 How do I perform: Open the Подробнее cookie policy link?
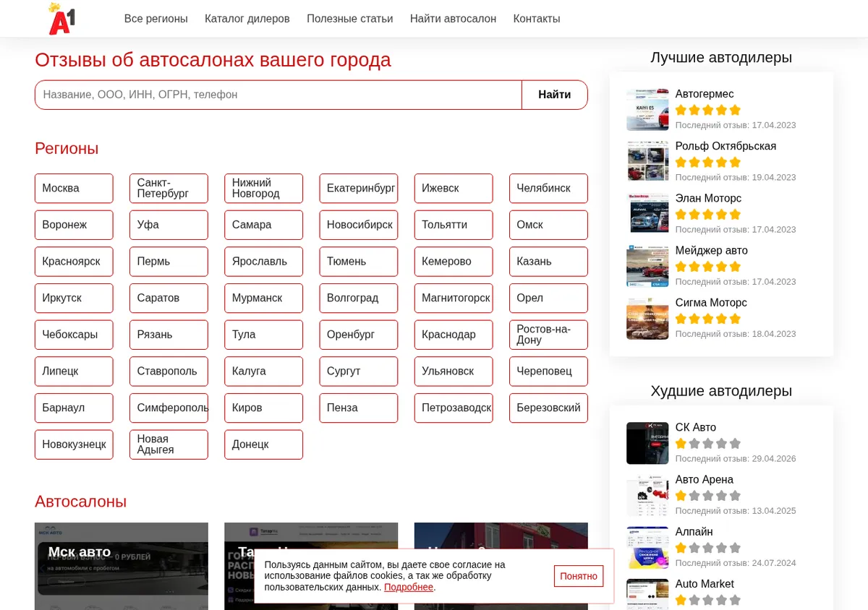[x=409, y=587]
